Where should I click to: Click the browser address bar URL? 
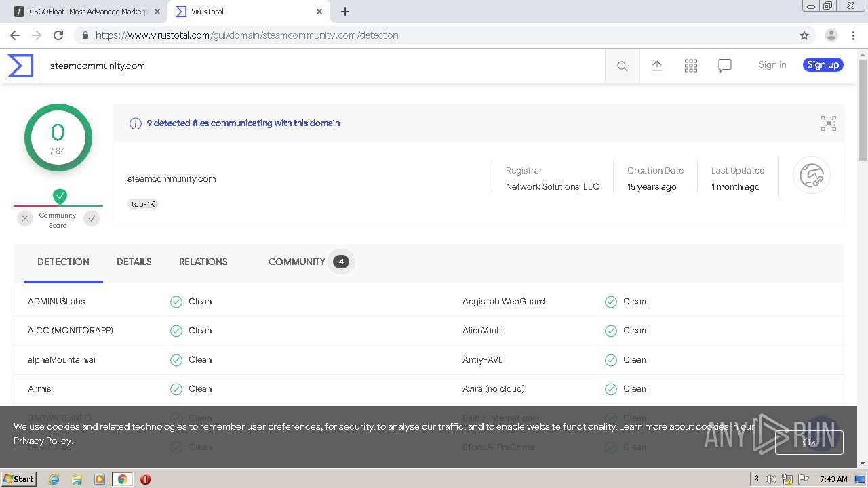point(247,35)
